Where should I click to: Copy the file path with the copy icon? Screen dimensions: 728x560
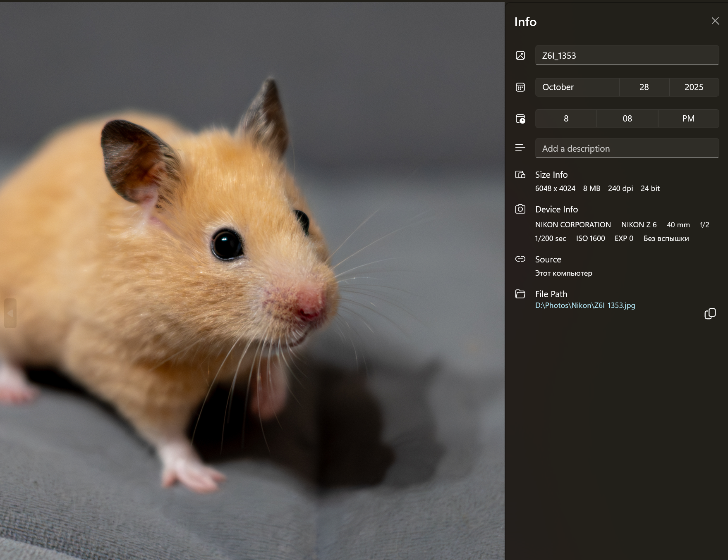[710, 314]
